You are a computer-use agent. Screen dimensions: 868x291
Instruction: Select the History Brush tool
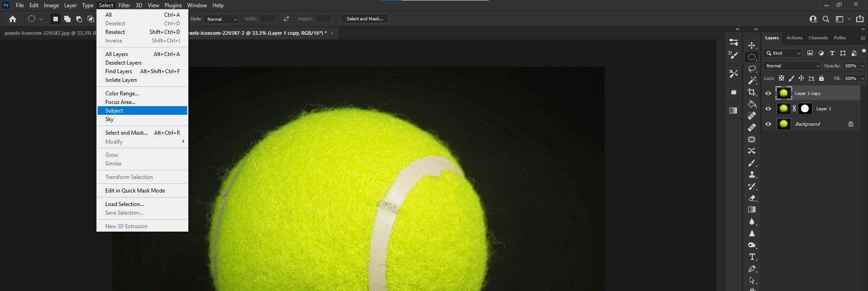point(752,186)
